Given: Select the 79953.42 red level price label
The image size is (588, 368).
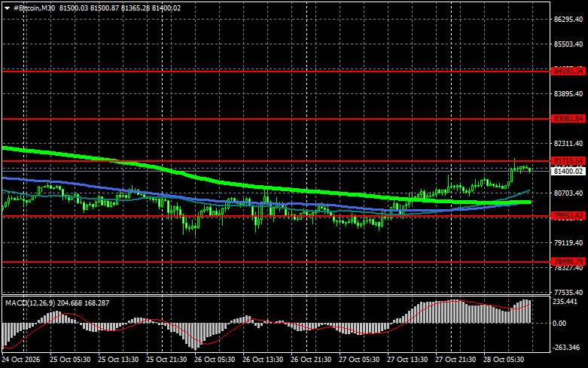Looking at the screenshot, I should [x=568, y=216].
